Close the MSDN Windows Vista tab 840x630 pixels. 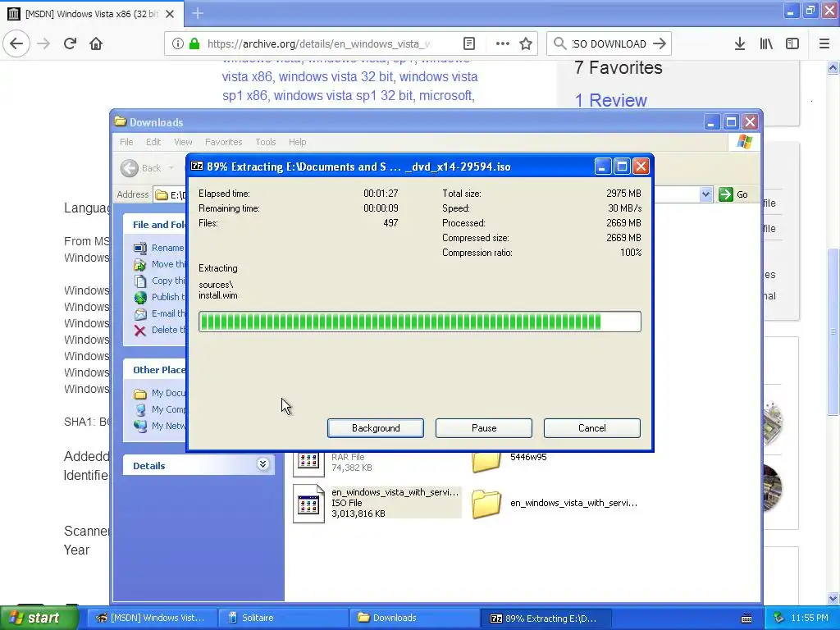click(x=170, y=14)
